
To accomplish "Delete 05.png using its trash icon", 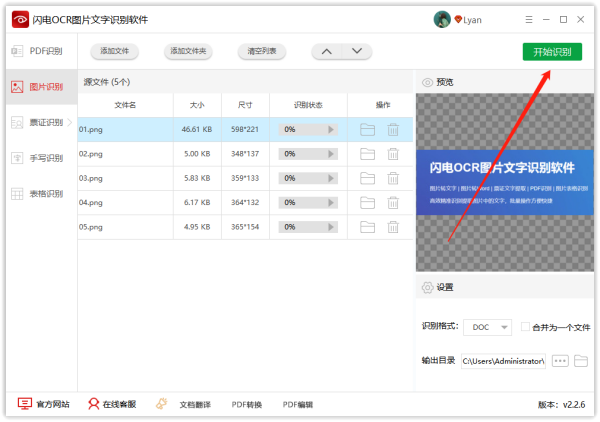I will pos(393,227).
